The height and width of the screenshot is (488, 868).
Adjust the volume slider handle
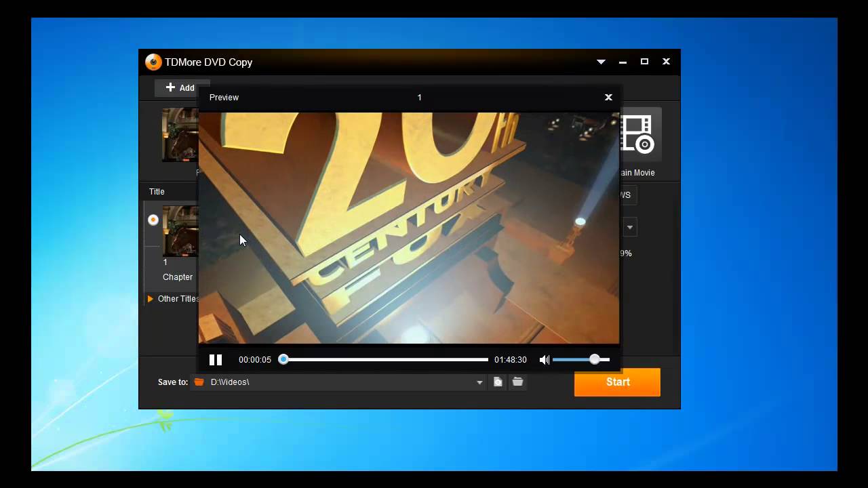tap(595, 360)
